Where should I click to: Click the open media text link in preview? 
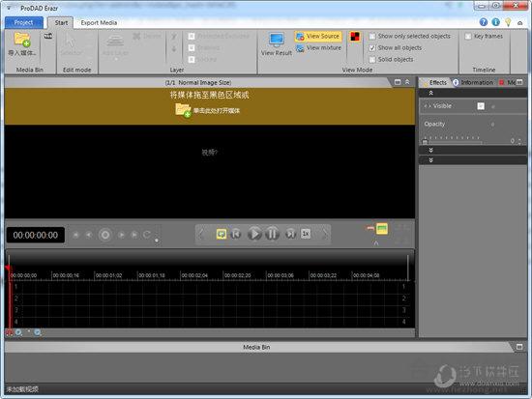pyautogui.click(x=217, y=110)
